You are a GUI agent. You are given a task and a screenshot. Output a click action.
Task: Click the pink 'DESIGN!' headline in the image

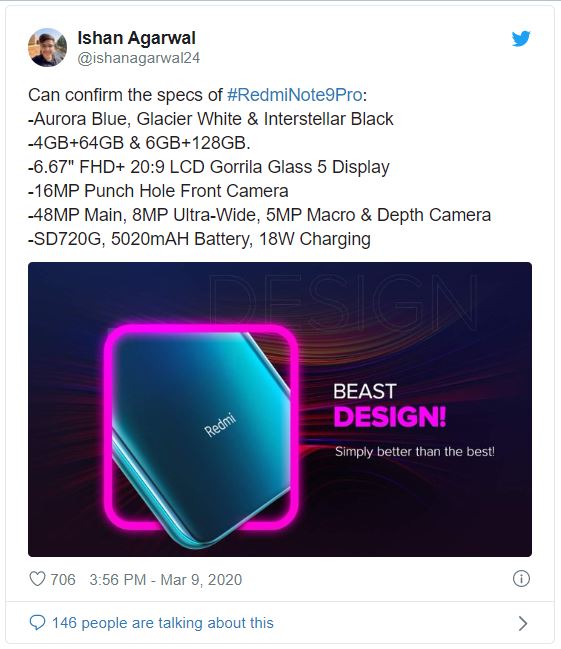[390, 416]
